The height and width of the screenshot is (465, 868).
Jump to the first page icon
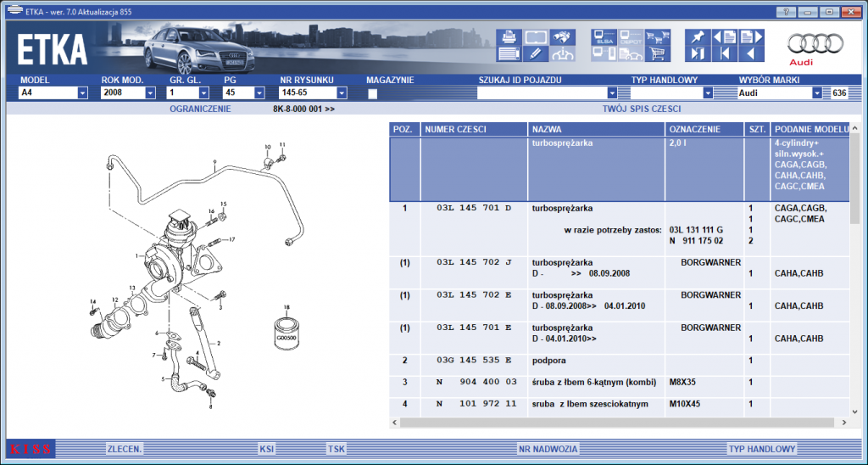pos(725,53)
